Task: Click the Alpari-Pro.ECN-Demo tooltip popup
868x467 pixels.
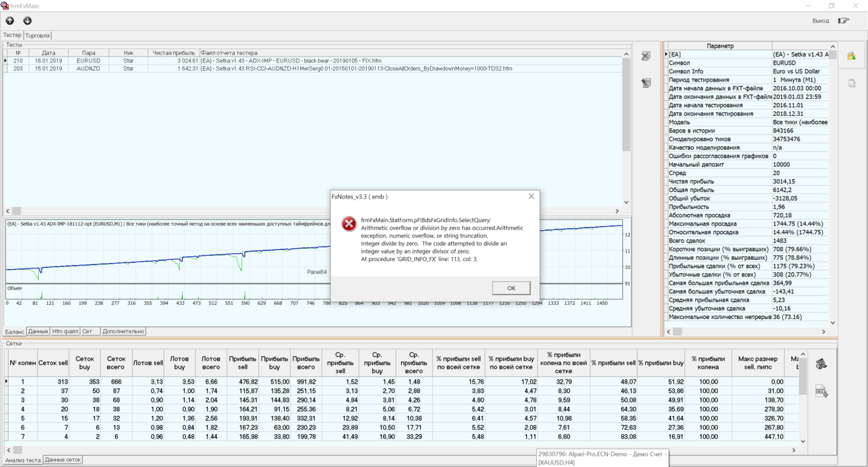Action: pyautogui.click(x=602, y=458)
